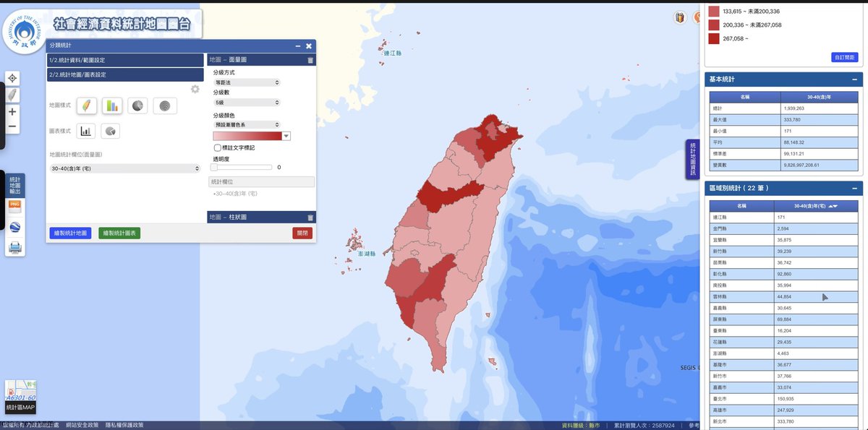The height and width of the screenshot is (430, 868).
Task: Choose pie chart under 圖表樣式
Action: click(x=111, y=132)
